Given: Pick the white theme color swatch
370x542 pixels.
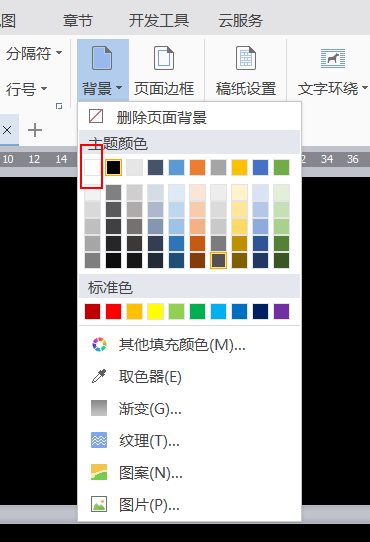Looking at the screenshot, I should pyautogui.click(x=92, y=167).
